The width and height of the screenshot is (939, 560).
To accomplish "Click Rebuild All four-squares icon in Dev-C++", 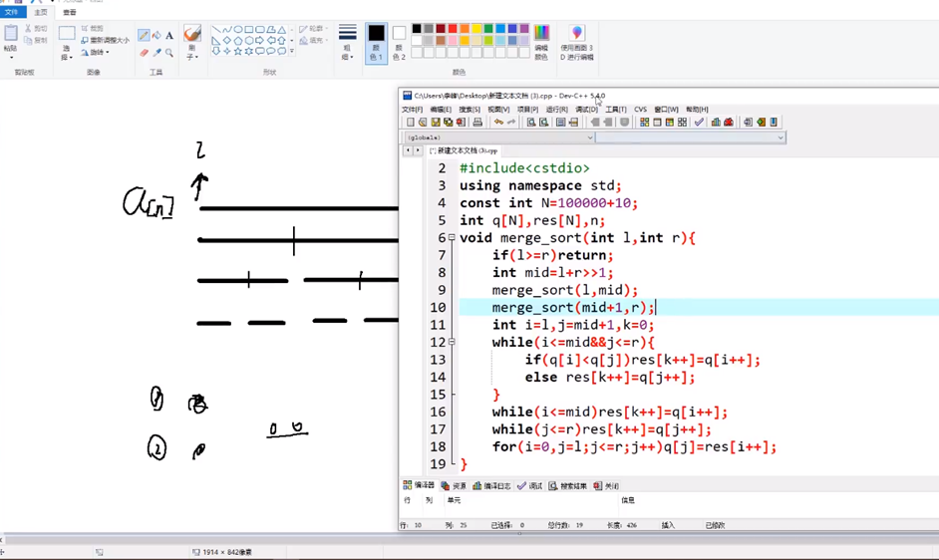I will tap(682, 123).
